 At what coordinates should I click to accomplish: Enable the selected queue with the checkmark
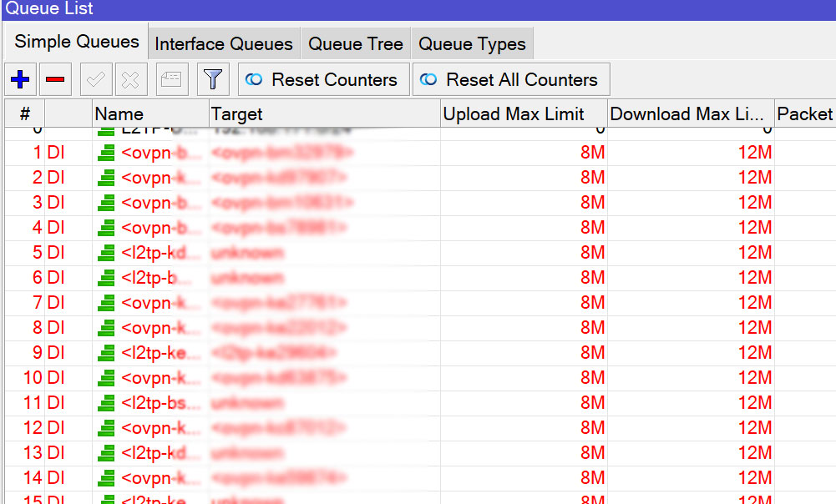click(95, 79)
